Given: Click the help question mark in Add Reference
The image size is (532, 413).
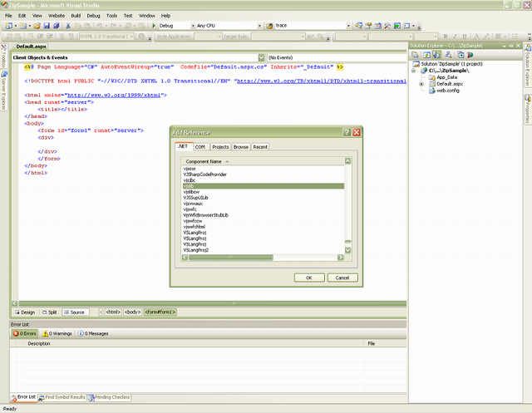Looking at the screenshot, I should point(347,132).
